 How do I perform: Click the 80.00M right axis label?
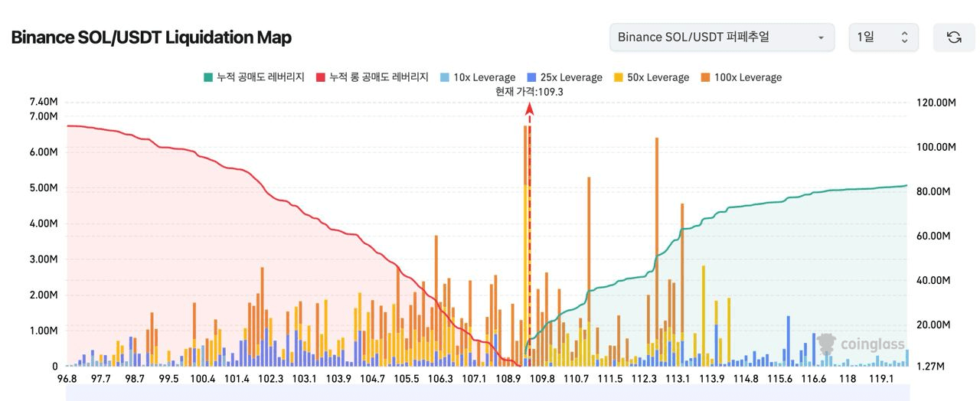click(x=932, y=191)
